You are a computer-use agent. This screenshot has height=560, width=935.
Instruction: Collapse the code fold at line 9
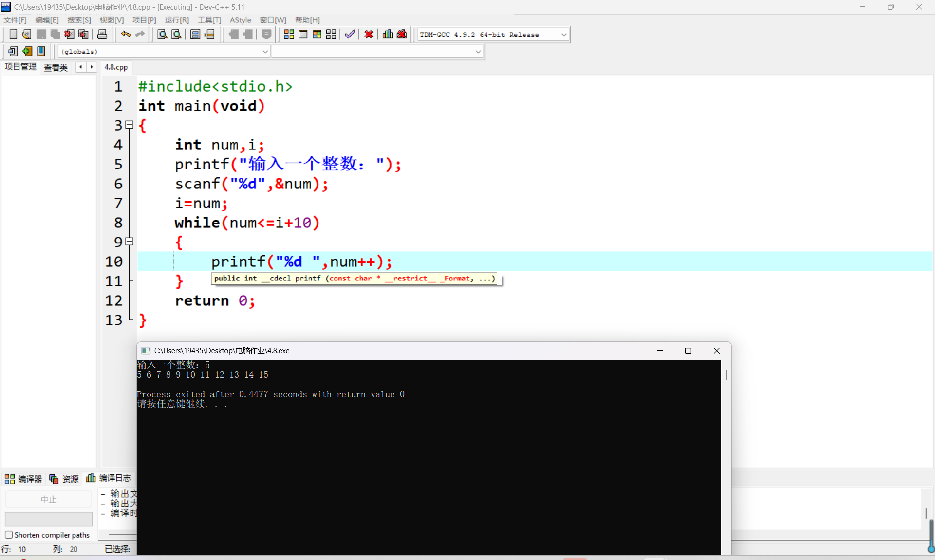click(x=130, y=242)
